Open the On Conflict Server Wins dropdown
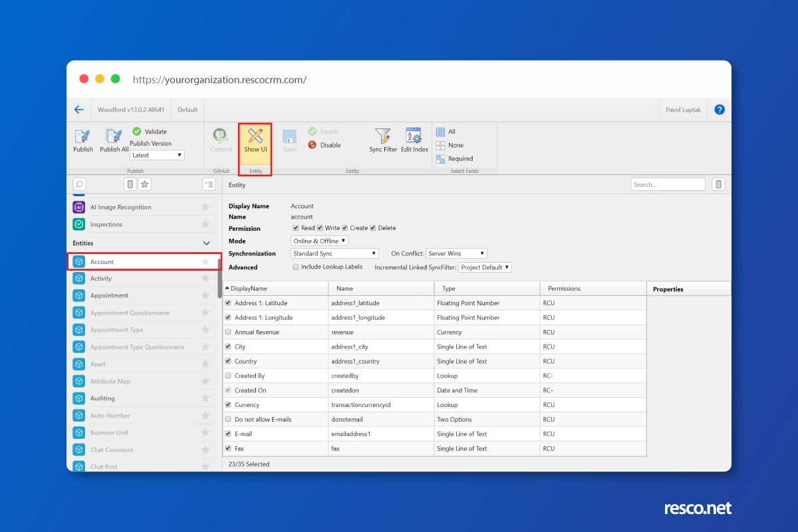This screenshot has width=798, height=532. pyautogui.click(x=456, y=253)
